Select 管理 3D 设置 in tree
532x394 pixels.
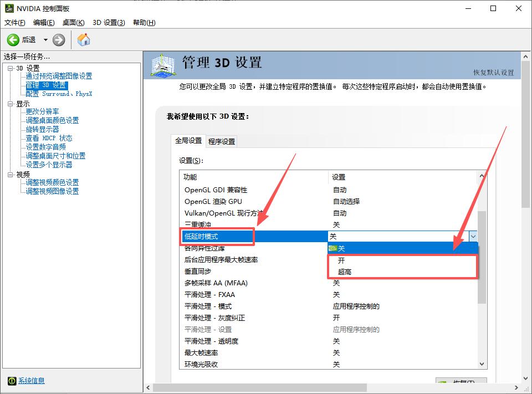pyautogui.click(x=47, y=85)
